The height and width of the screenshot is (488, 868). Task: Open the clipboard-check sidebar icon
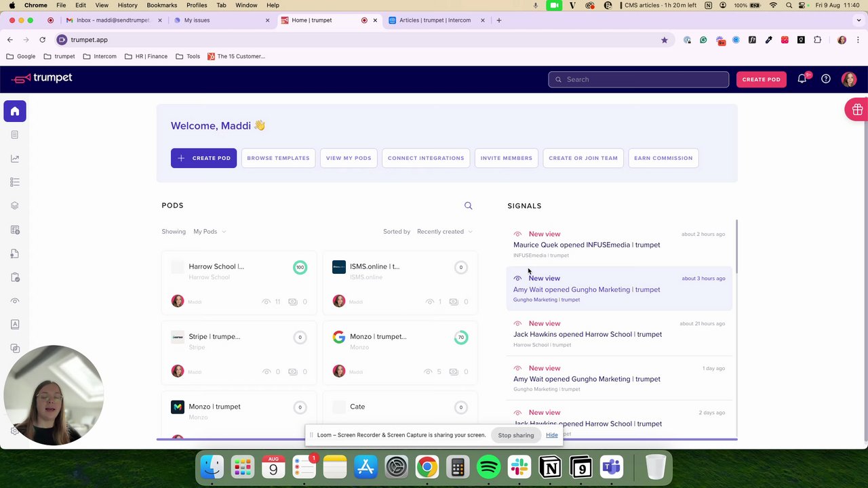[x=15, y=277]
